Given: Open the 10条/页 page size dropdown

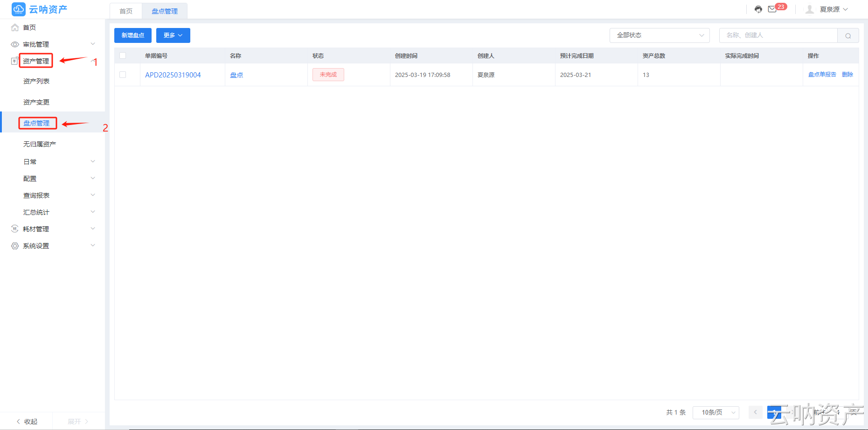Looking at the screenshot, I should pos(716,412).
